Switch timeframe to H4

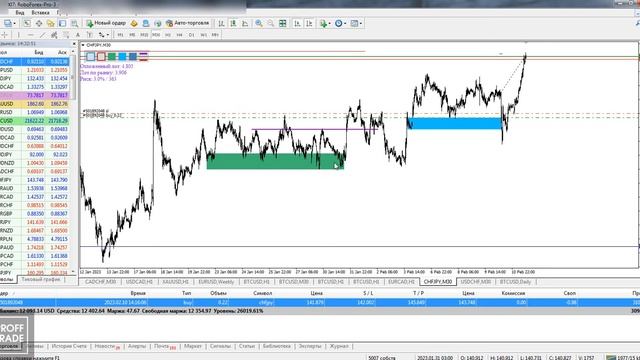[x=180, y=35]
